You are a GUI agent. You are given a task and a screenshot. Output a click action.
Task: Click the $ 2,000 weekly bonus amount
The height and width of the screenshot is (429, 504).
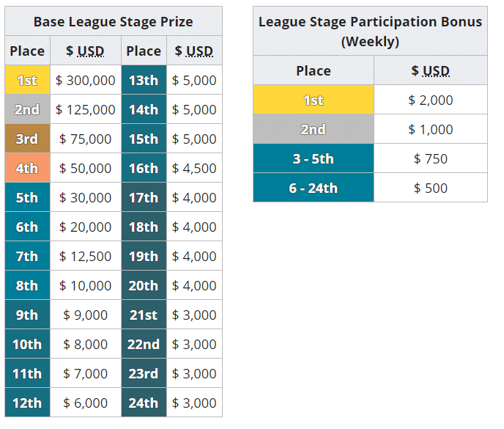pos(430,100)
